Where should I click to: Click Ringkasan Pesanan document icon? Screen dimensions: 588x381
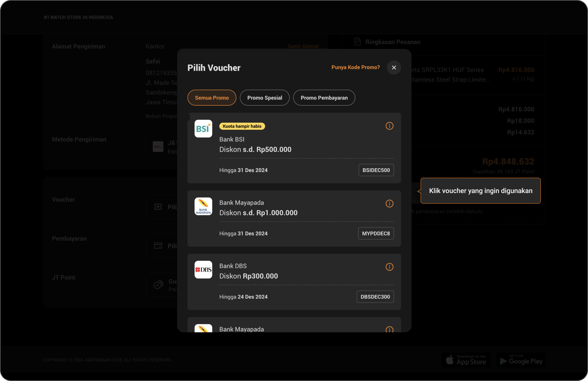coord(357,41)
